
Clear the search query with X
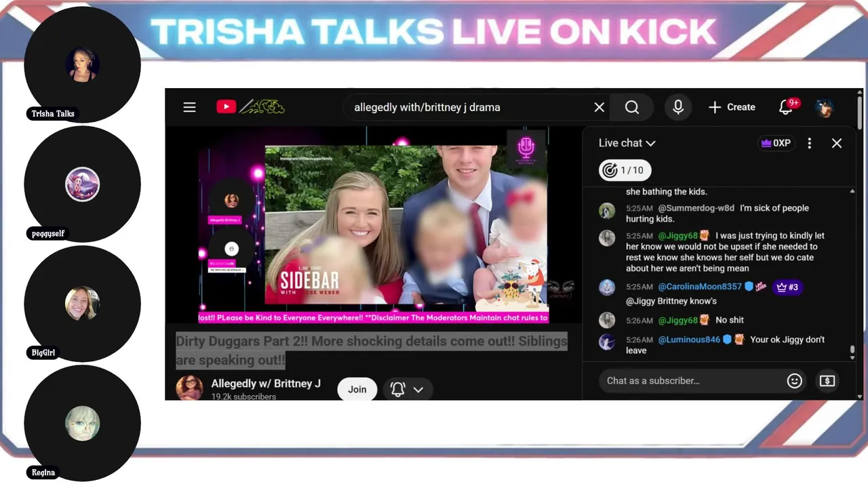[x=599, y=107]
